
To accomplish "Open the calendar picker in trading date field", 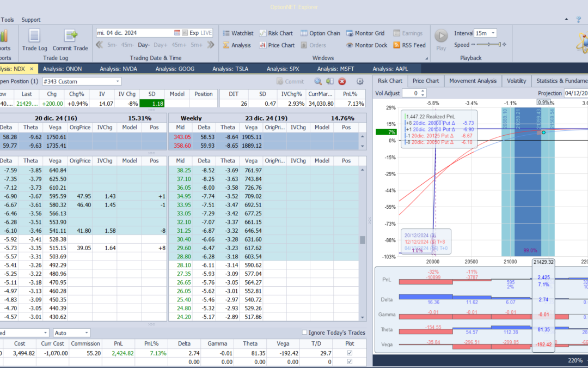I will [177, 33].
